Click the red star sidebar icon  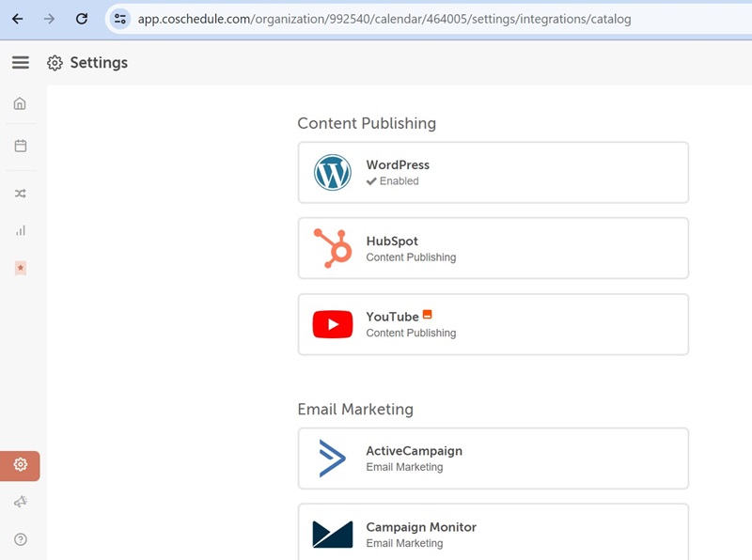click(20, 268)
